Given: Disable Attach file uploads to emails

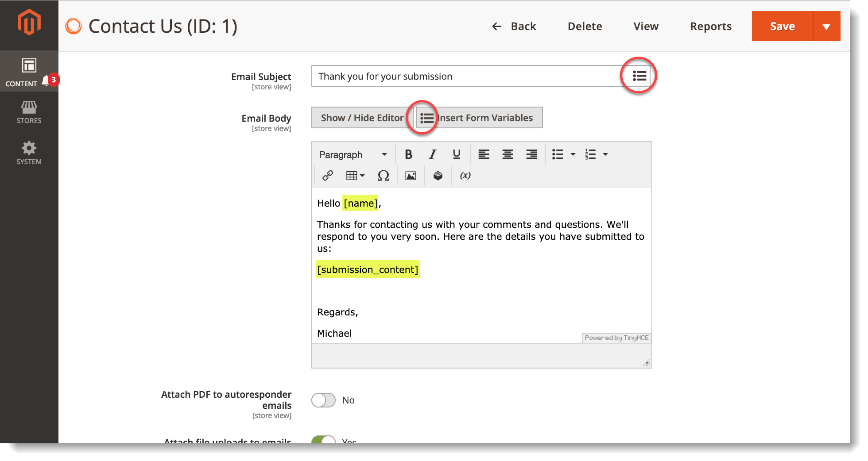Looking at the screenshot, I should (x=323, y=441).
